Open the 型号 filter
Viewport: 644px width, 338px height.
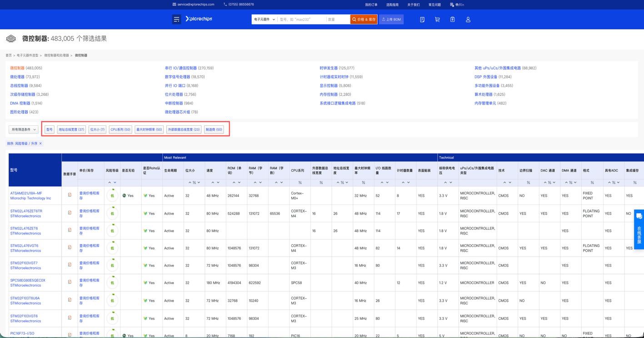[50, 129]
